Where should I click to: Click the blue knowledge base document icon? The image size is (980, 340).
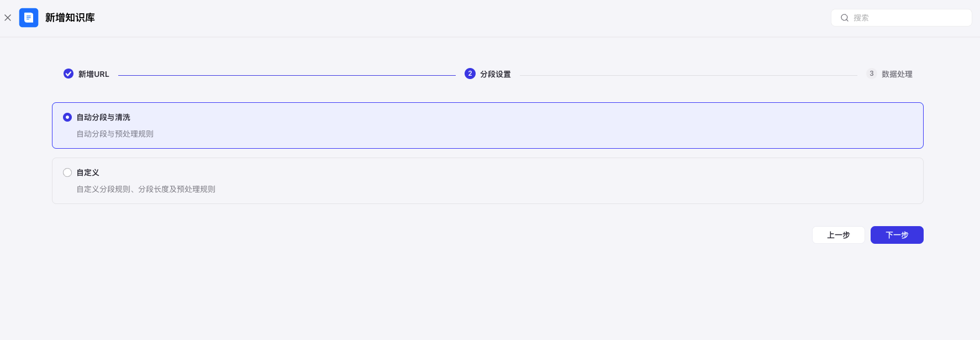pos(29,18)
